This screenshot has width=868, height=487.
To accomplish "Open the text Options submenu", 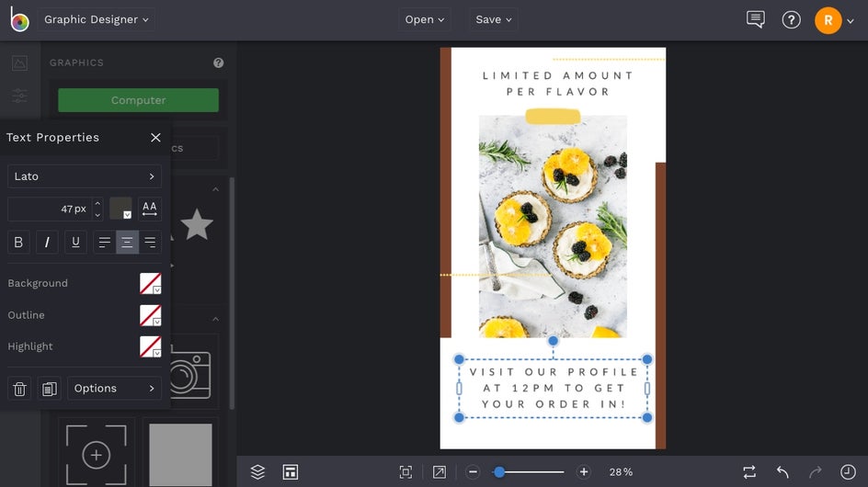I will (x=115, y=389).
